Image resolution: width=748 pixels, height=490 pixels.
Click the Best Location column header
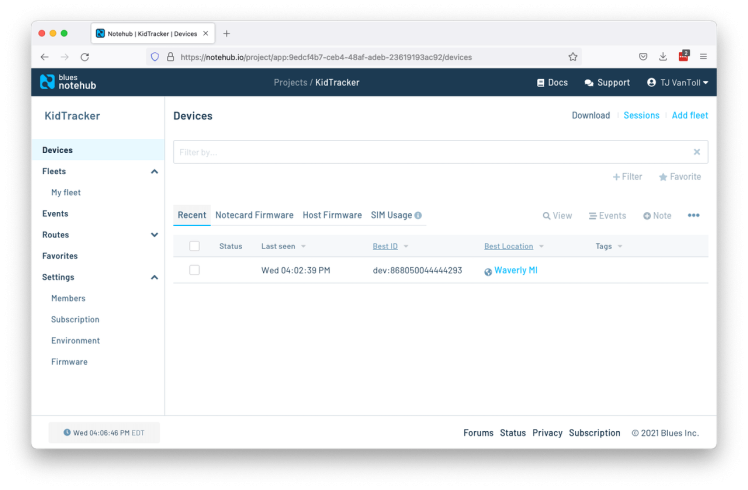[509, 246]
